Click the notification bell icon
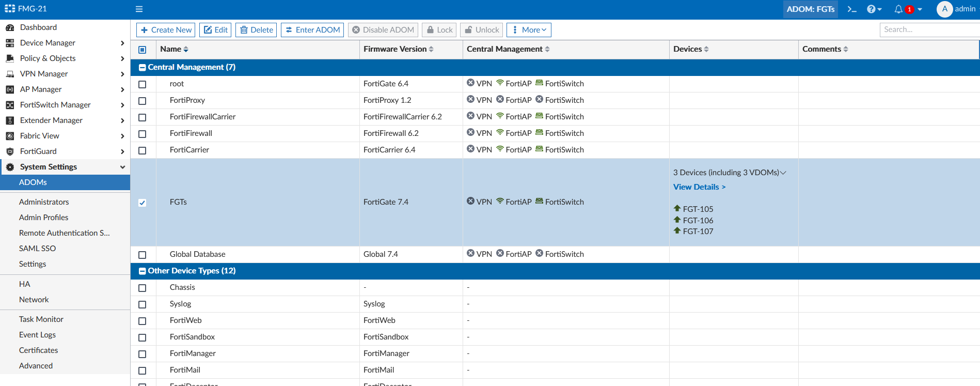Viewport: 980px width, 386px height. [898, 9]
